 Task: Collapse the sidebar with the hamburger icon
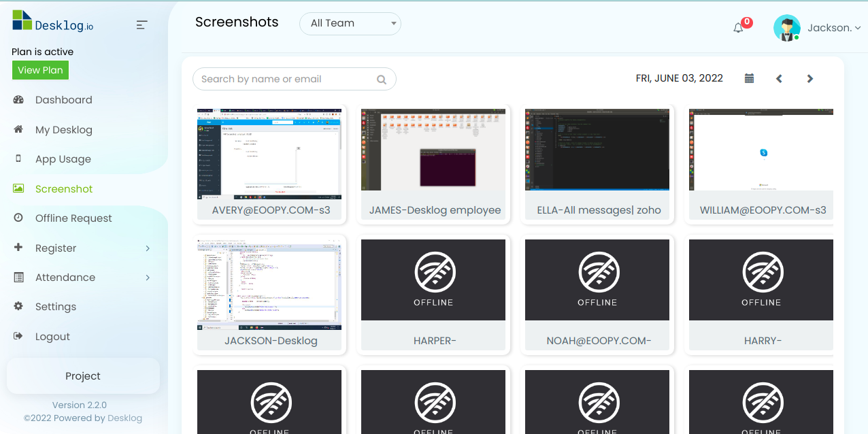coord(141,25)
